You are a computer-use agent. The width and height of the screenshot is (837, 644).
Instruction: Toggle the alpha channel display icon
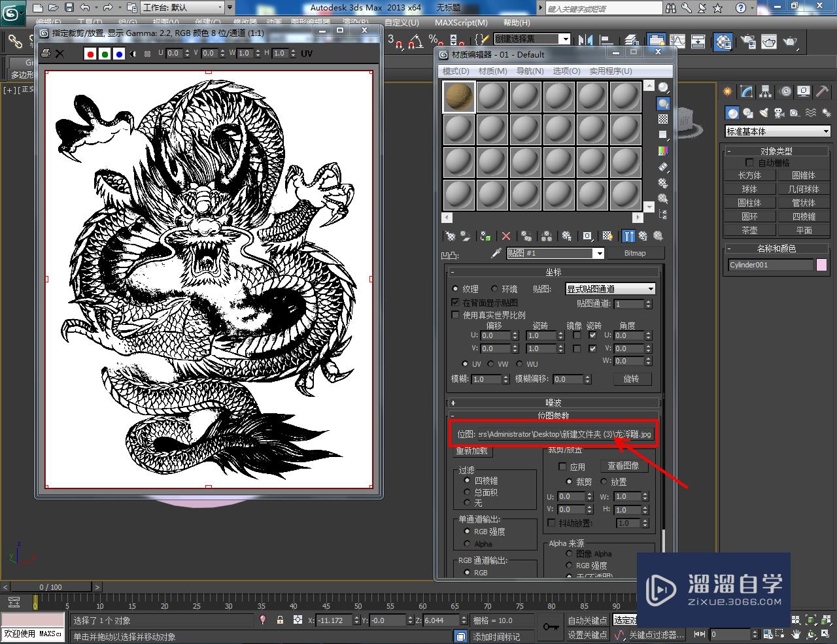134,54
